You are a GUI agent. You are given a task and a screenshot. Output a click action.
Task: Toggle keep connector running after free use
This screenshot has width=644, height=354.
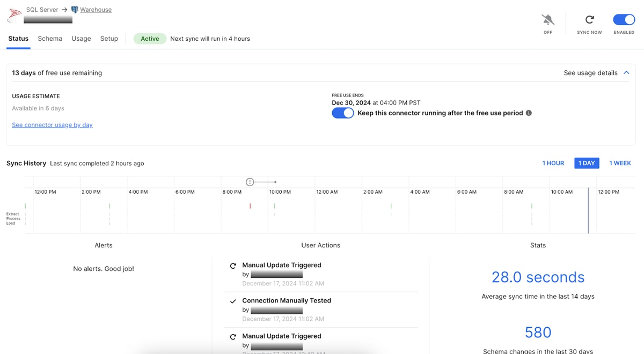(x=343, y=113)
